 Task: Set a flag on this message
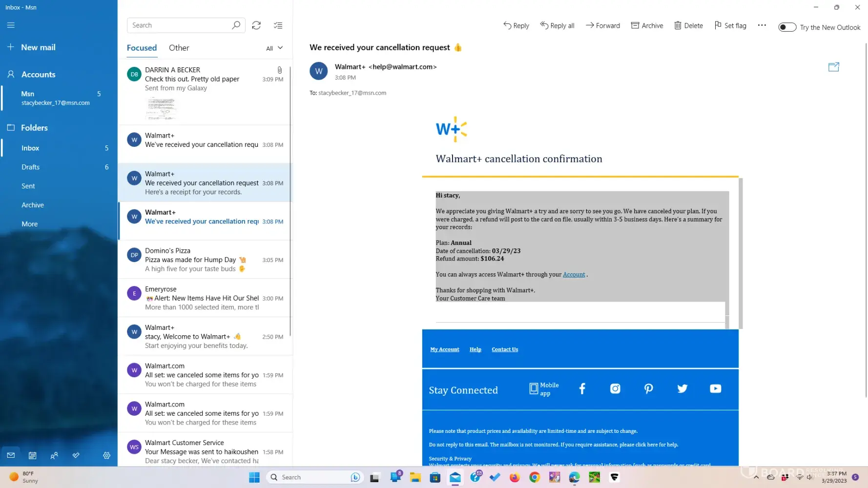(x=730, y=26)
